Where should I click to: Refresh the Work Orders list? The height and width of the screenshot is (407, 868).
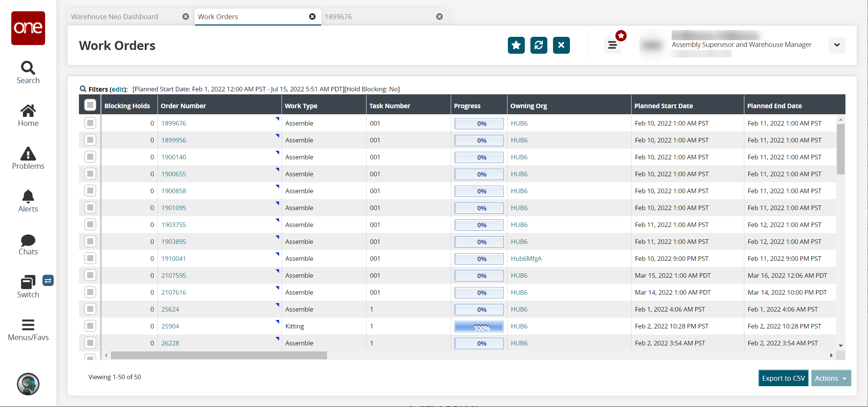(538, 45)
